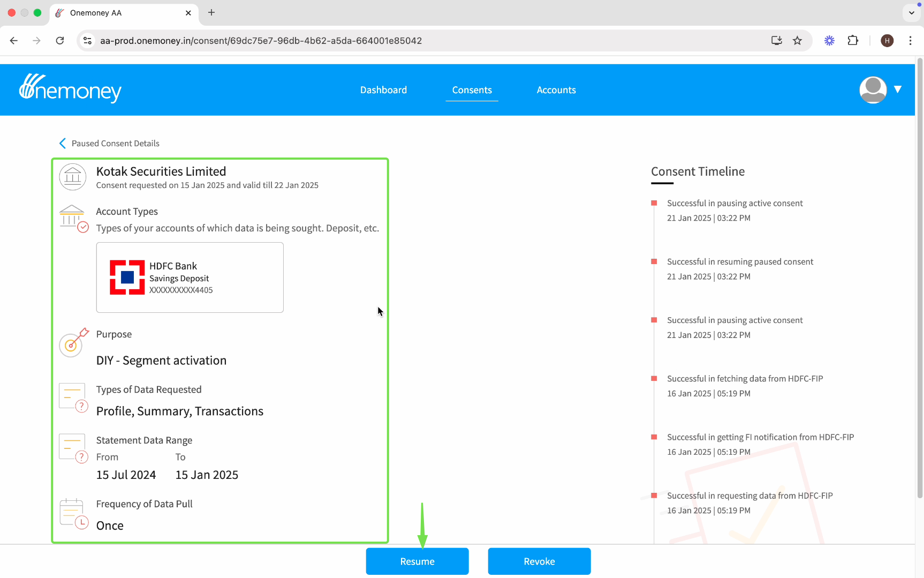Viewport: 924px width, 578px height.
Task: Click the browser forward arrow
Action: (36, 41)
